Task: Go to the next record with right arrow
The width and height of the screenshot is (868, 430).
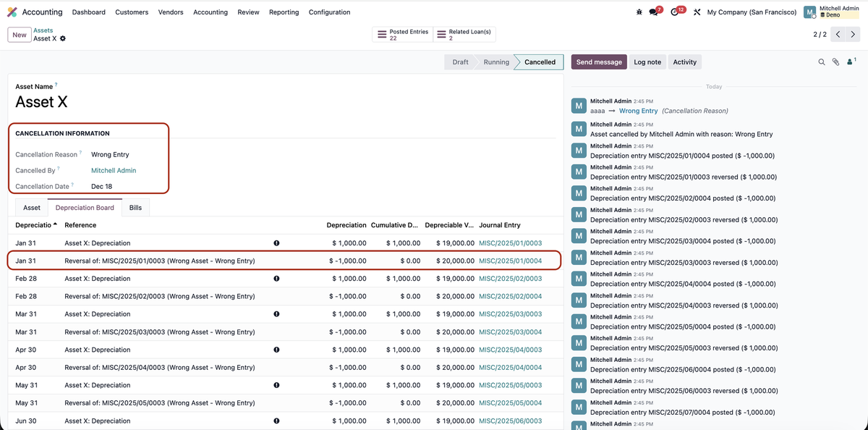Action: pyautogui.click(x=854, y=35)
